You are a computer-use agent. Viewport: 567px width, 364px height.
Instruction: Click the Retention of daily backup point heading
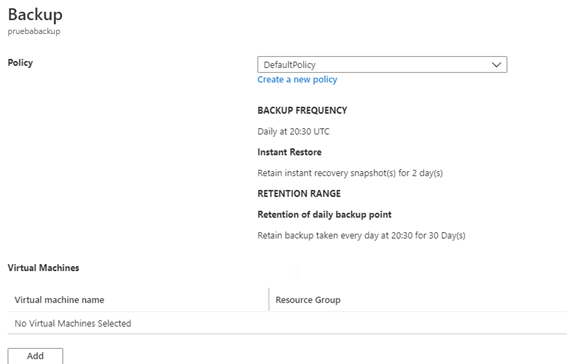(324, 215)
